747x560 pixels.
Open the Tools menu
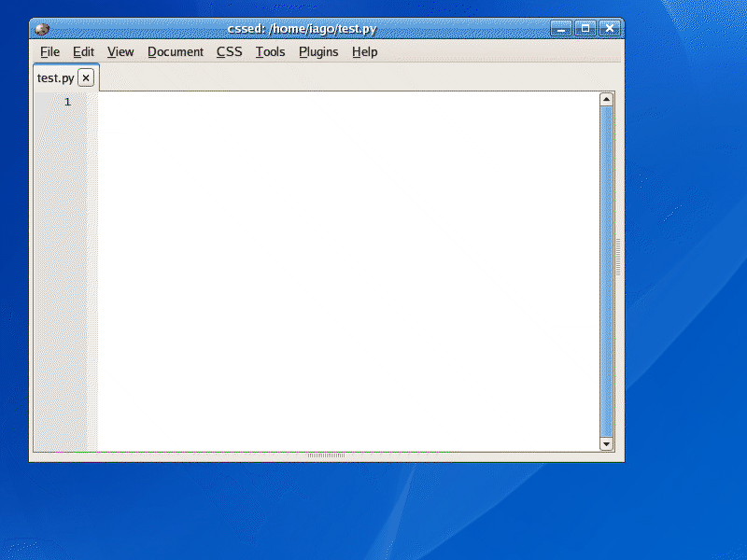point(270,51)
